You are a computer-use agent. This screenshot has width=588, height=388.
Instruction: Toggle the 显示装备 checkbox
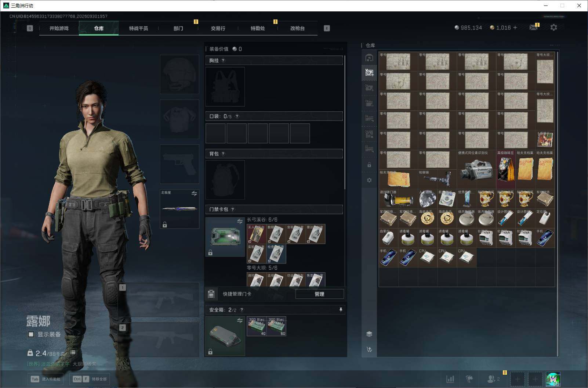point(31,334)
